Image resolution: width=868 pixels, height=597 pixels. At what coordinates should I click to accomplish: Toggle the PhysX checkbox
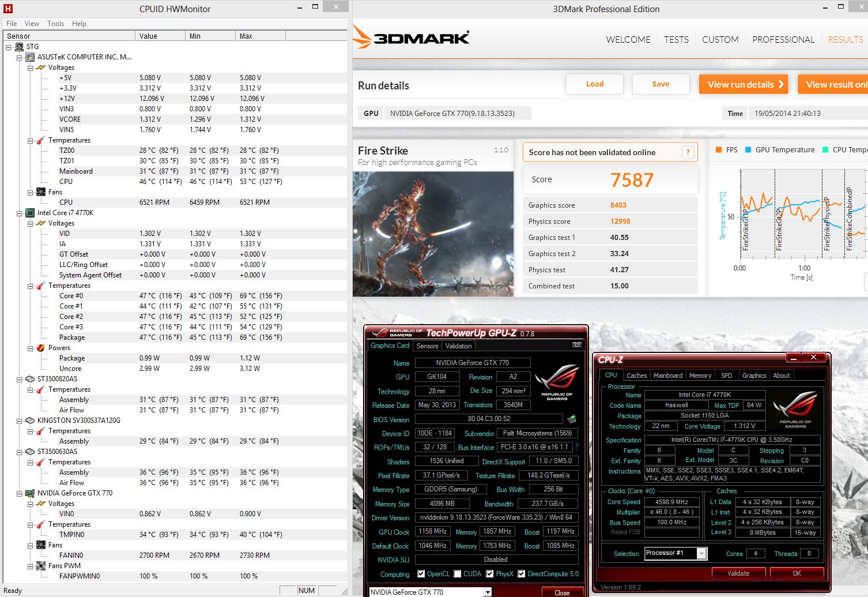pyautogui.click(x=490, y=574)
